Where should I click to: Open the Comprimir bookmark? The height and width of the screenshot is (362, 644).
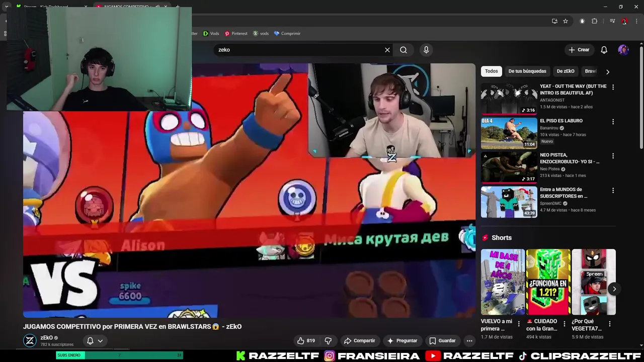pos(287,34)
